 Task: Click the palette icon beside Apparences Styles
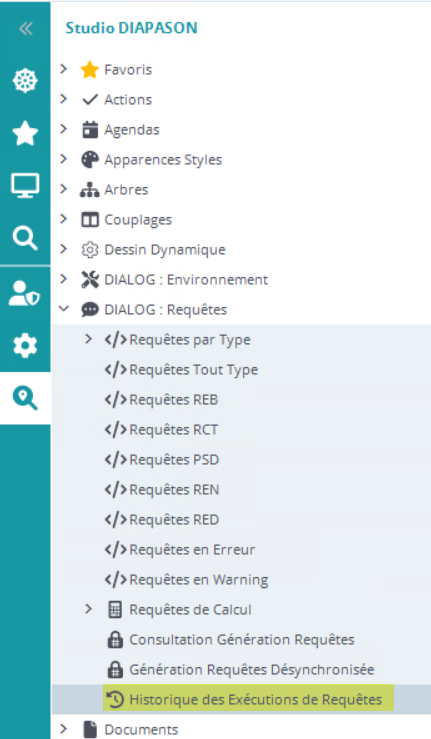[90, 160]
